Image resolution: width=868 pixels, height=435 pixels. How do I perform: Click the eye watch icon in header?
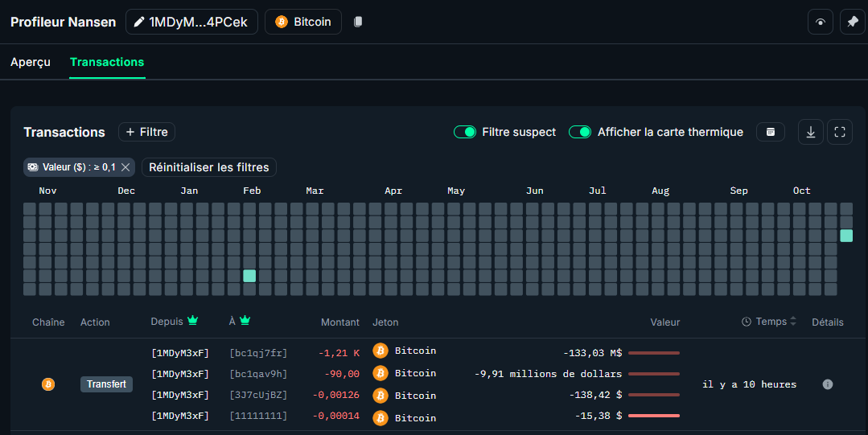(x=821, y=23)
